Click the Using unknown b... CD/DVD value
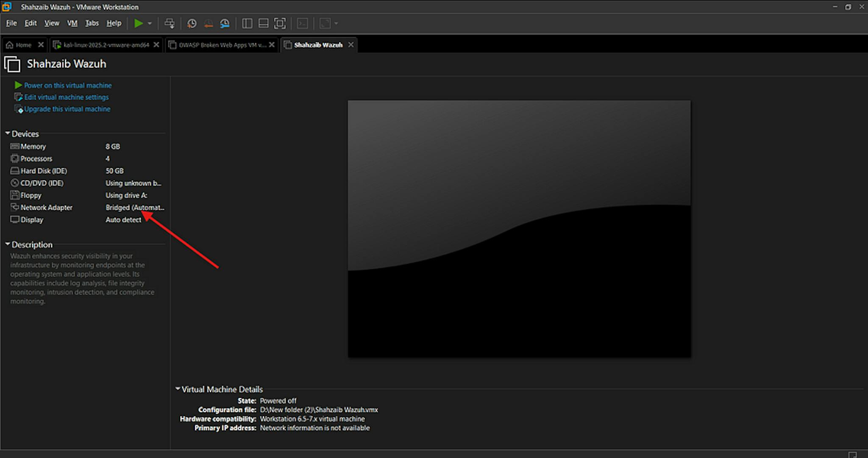868x458 pixels. pos(133,183)
